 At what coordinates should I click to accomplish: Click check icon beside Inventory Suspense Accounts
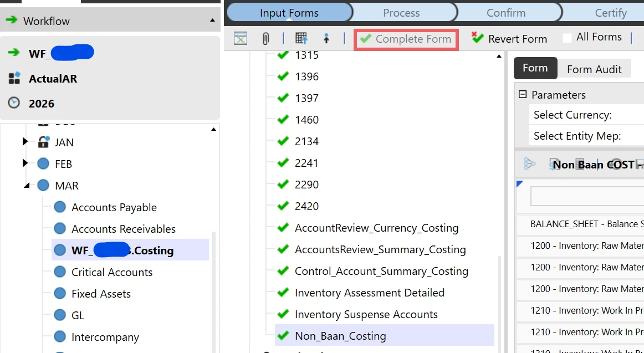click(x=283, y=314)
